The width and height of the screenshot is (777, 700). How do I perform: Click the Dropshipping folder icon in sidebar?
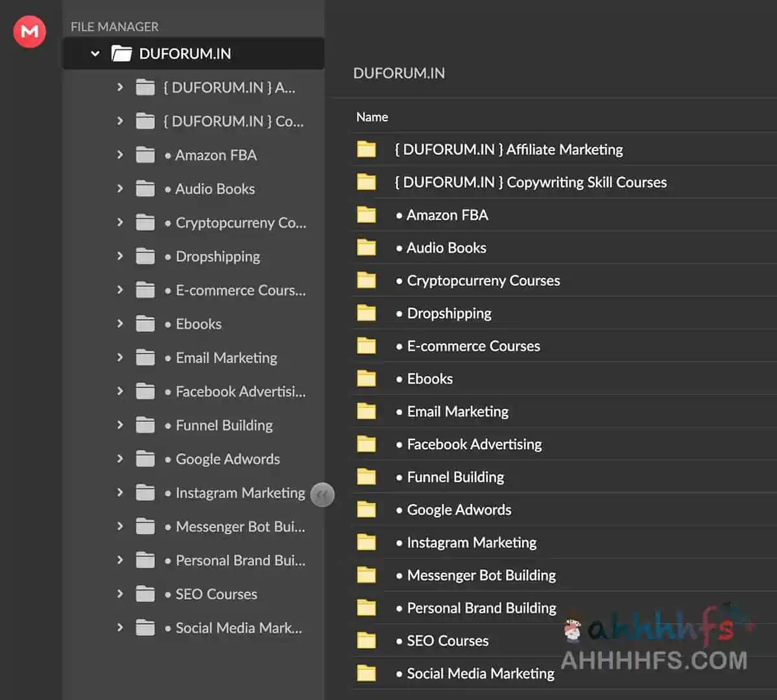145,257
